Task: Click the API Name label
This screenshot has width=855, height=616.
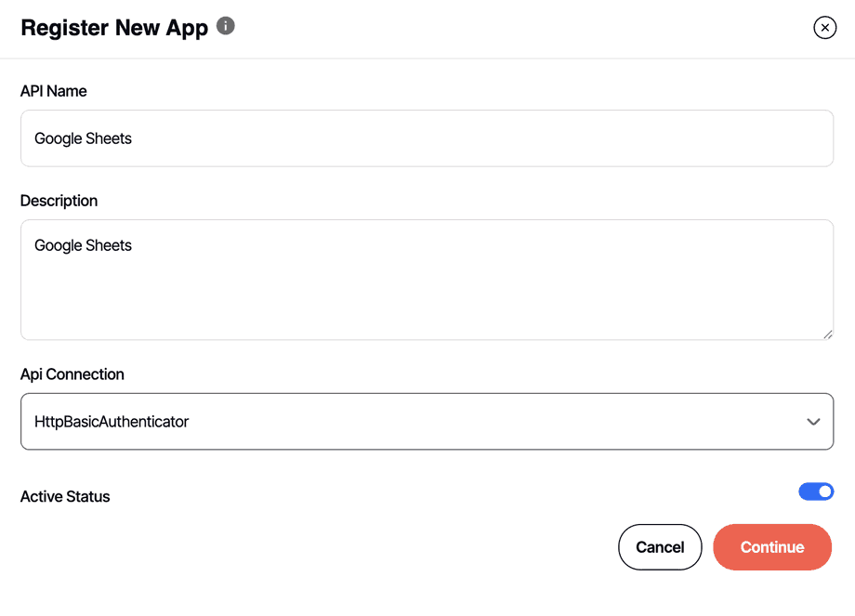Action: (x=54, y=91)
